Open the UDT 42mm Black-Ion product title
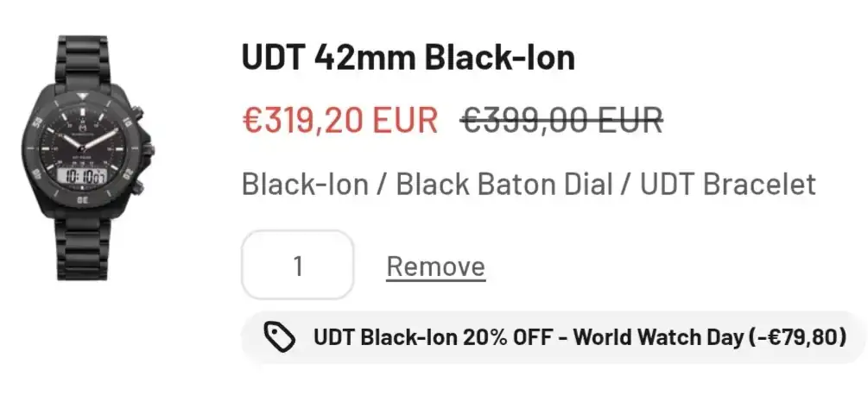 [408, 58]
